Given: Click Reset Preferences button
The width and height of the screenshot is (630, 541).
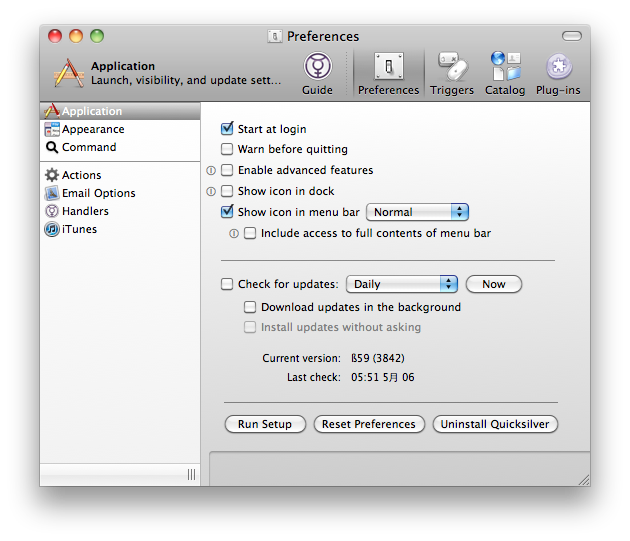Looking at the screenshot, I should point(369,424).
